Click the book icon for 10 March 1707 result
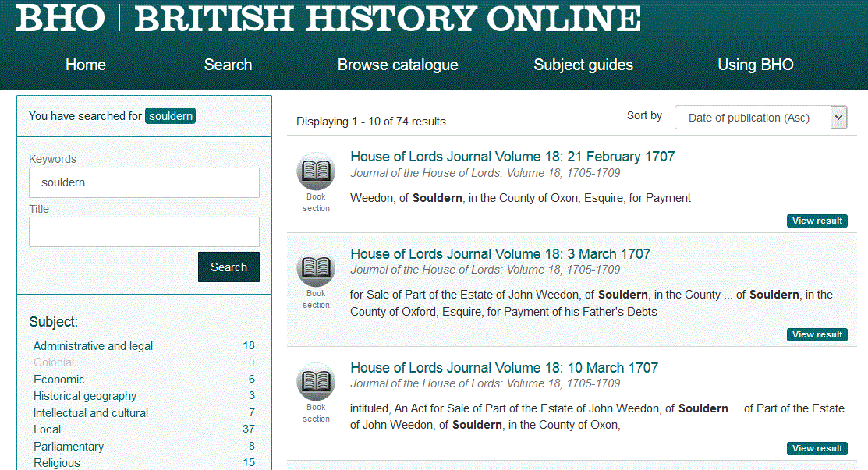868x470 pixels. (316, 382)
